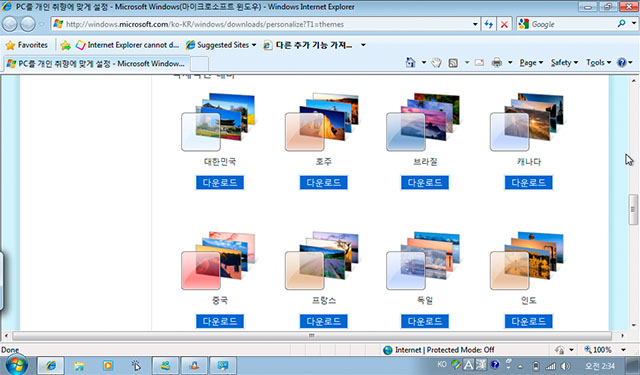Click the 인도 theme thumbnail
The width and height of the screenshot is (640, 375).
(527, 261)
